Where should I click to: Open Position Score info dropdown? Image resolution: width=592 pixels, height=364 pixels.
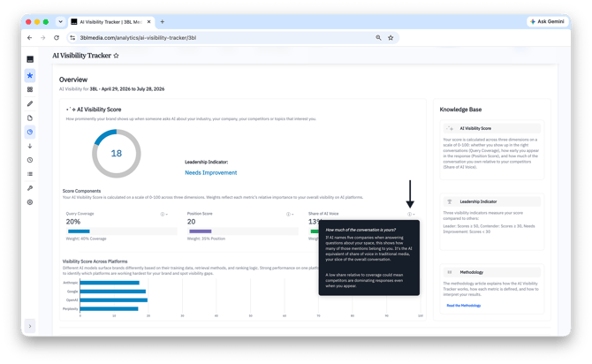(290, 214)
